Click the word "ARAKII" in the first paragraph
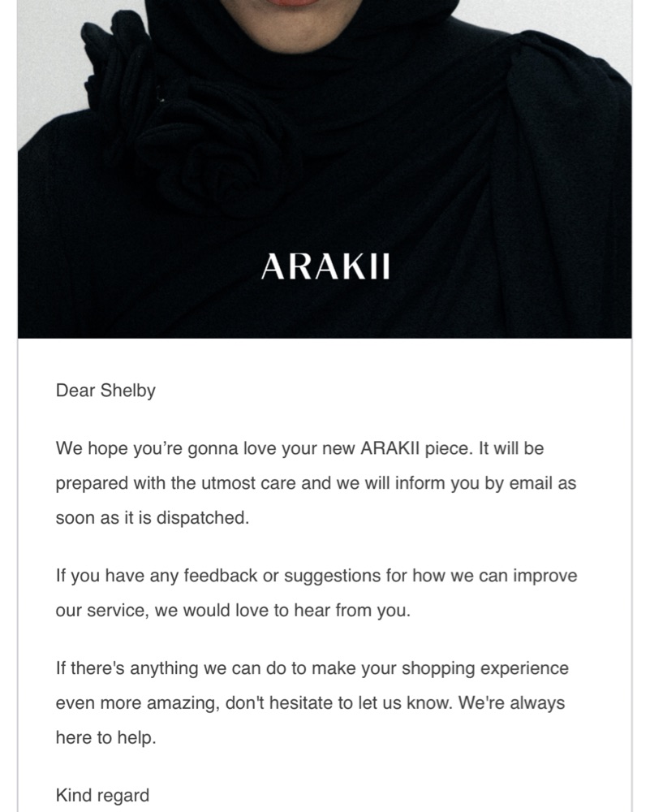 (394, 447)
